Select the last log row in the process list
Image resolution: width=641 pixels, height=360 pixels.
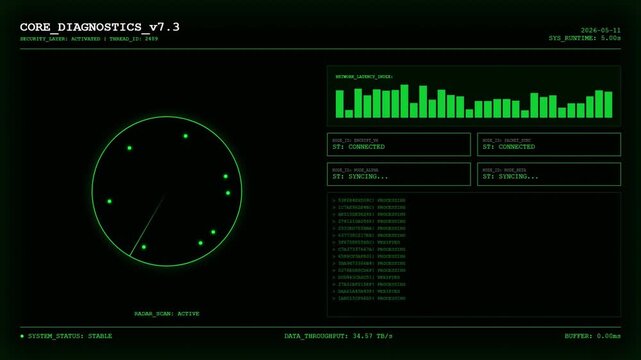(369, 298)
